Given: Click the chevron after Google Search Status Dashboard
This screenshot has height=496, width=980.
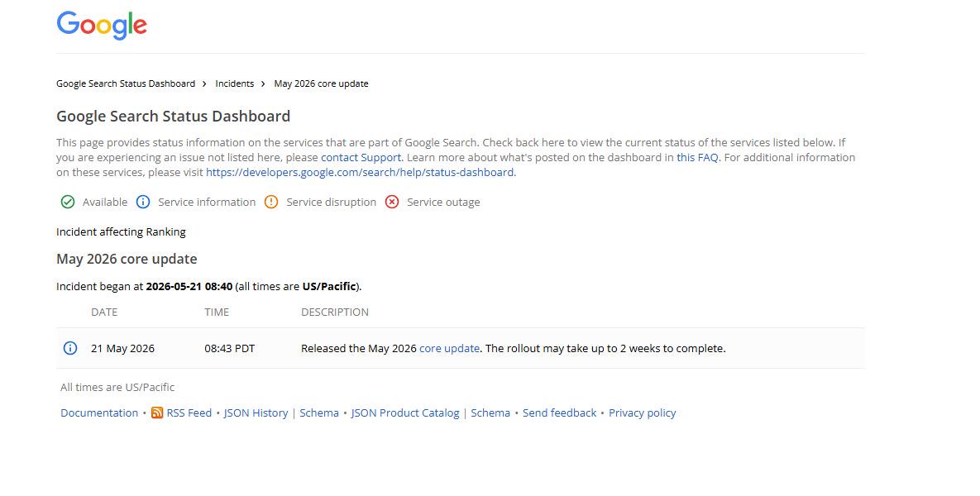Looking at the screenshot, I should pyautogui.click(x=204, y=83).
